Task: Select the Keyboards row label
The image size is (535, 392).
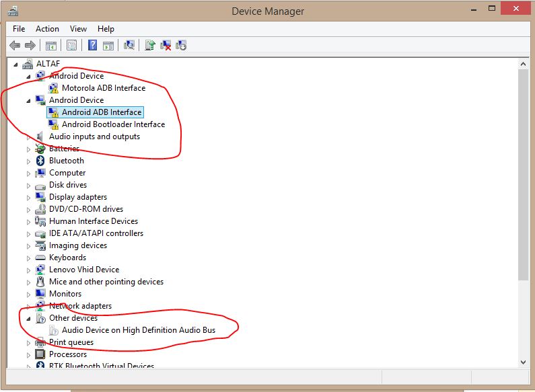Action: point(67,258)
